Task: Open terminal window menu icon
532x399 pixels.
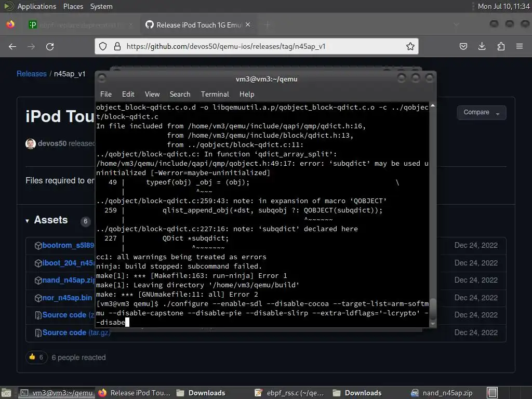Action: point(102,78)
